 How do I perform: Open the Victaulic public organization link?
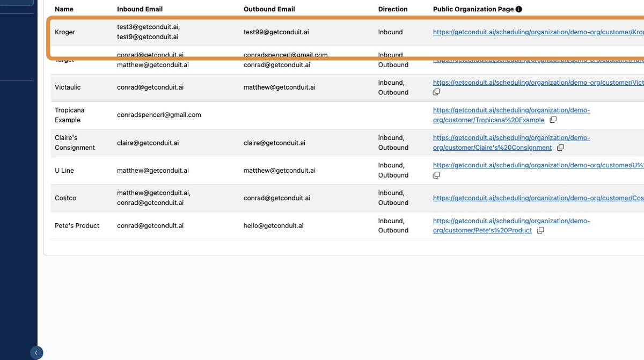538,83
